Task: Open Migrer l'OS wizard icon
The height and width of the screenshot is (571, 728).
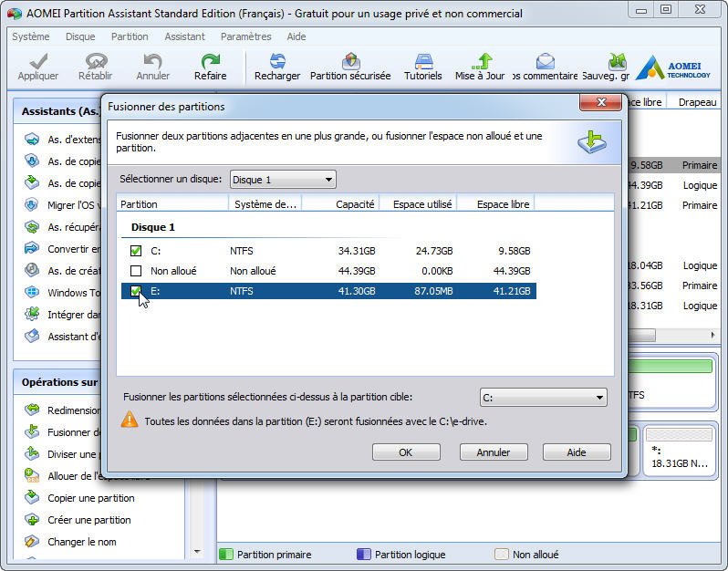Action: coord(32,204)
